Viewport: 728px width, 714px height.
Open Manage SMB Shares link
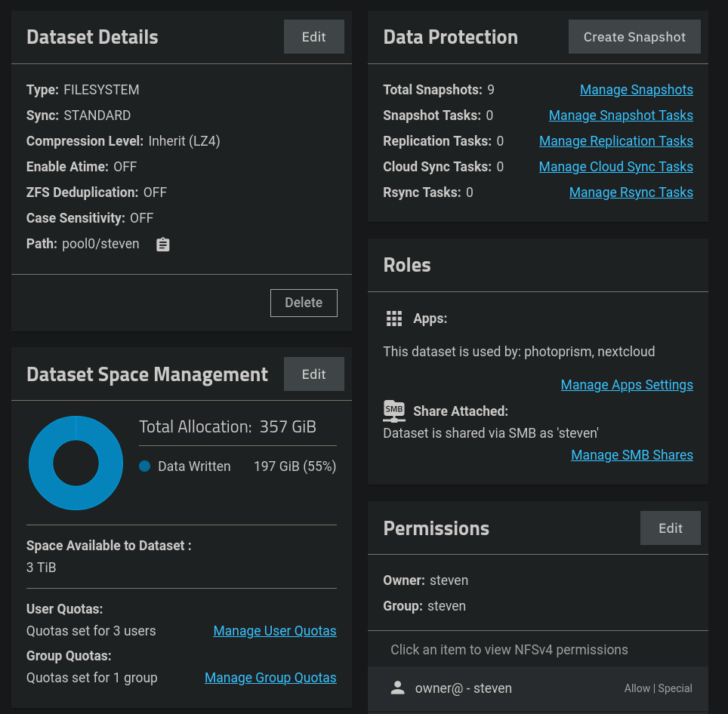click(x=632, y=454)
